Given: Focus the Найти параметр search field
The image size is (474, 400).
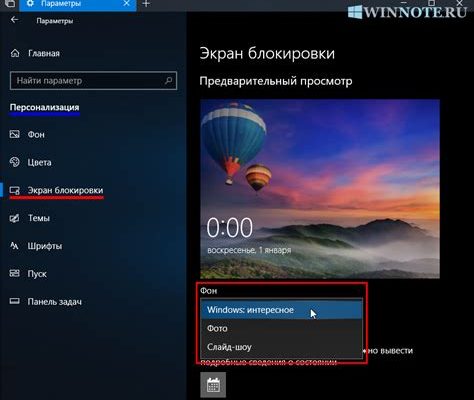Looking at the screenshot, I should (x=93, y=80).
